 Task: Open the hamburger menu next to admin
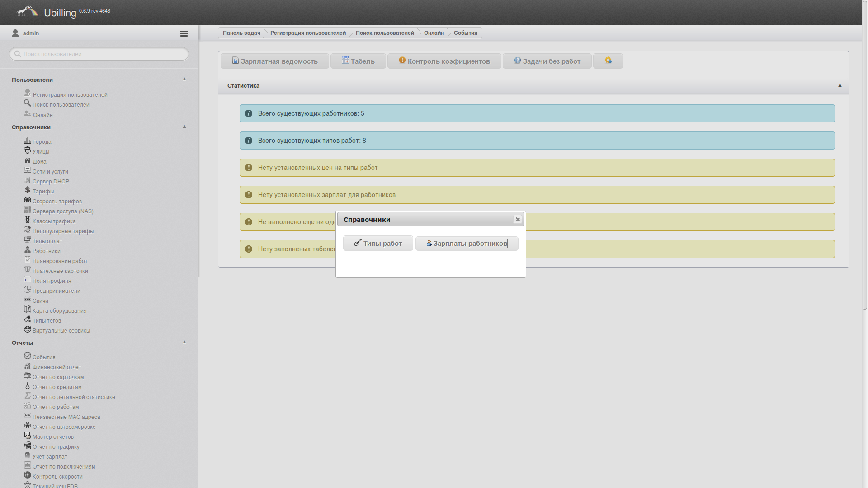pyautogui.click(x=184, y=33)
